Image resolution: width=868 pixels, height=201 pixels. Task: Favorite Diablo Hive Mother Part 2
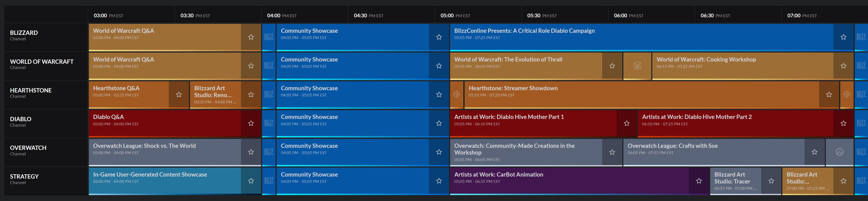click(x=843, y=123)
